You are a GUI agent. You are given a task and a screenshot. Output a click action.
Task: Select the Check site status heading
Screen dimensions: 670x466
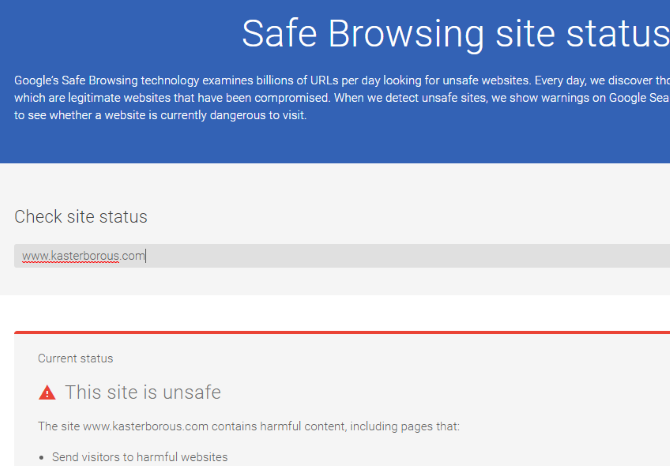[x=81, y=217]
